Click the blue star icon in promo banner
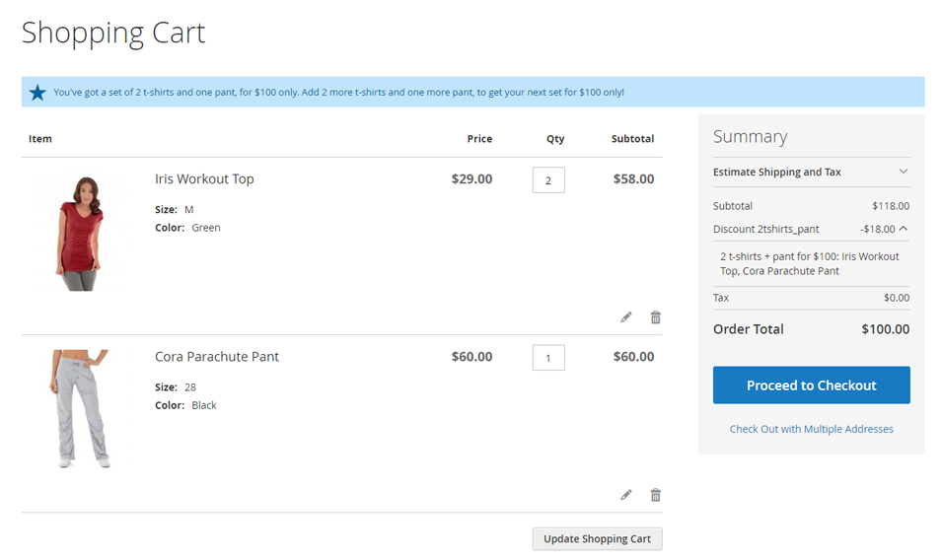The height and width of the screenshot is (560, 942). pyautogui.click(x=37, y=93)
